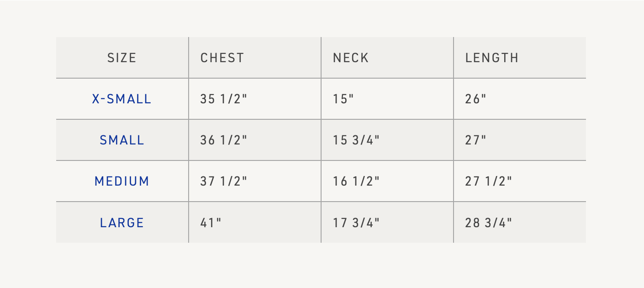
Task: Click the Large length value 28 3/4"
Action: pos(489,223)
